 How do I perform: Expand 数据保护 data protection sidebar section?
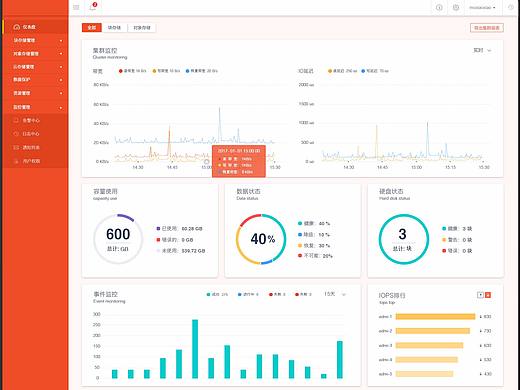35,80
